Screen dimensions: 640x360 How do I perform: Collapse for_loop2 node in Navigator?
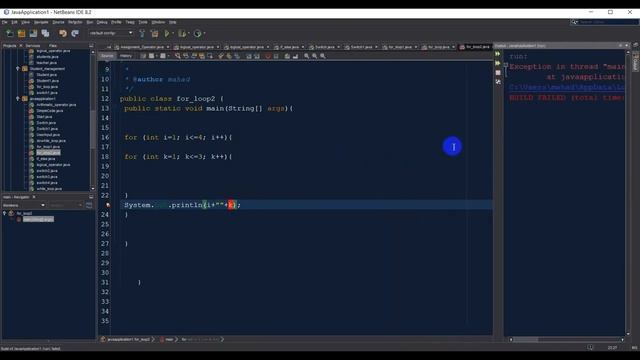point(4,213)
